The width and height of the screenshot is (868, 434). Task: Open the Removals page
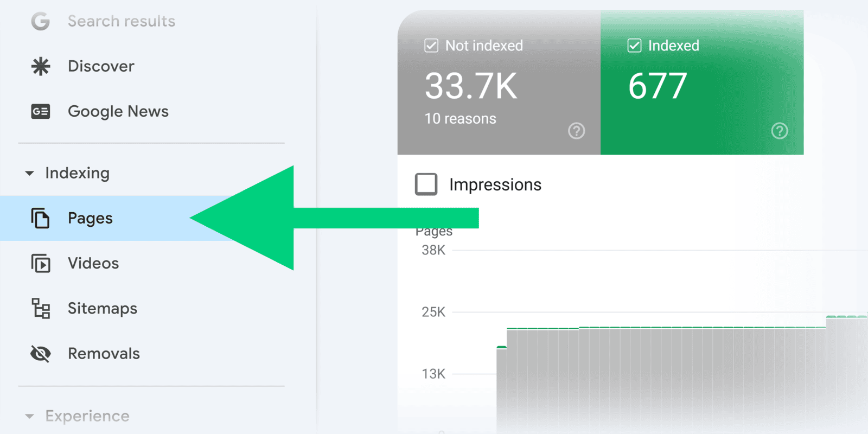coord(104,353)
